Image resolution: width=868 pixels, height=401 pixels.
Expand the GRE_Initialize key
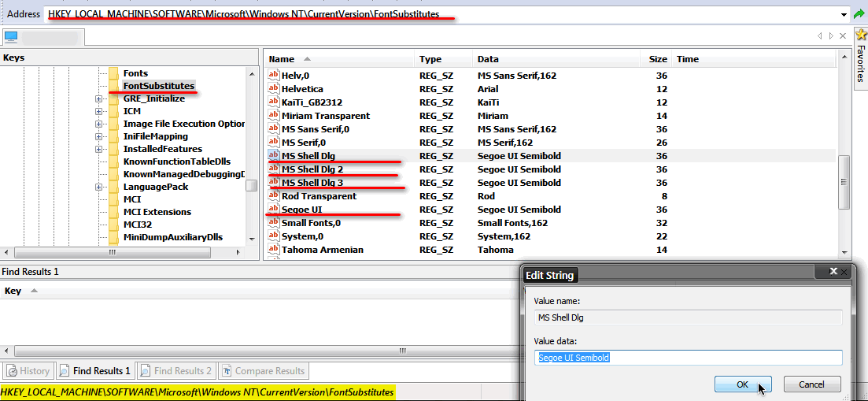coord(99,98)
